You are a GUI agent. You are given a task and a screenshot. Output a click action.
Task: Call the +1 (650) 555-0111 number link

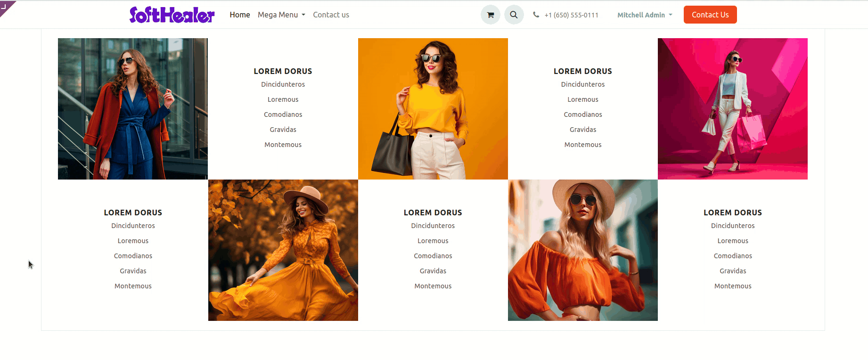point(571,15)
